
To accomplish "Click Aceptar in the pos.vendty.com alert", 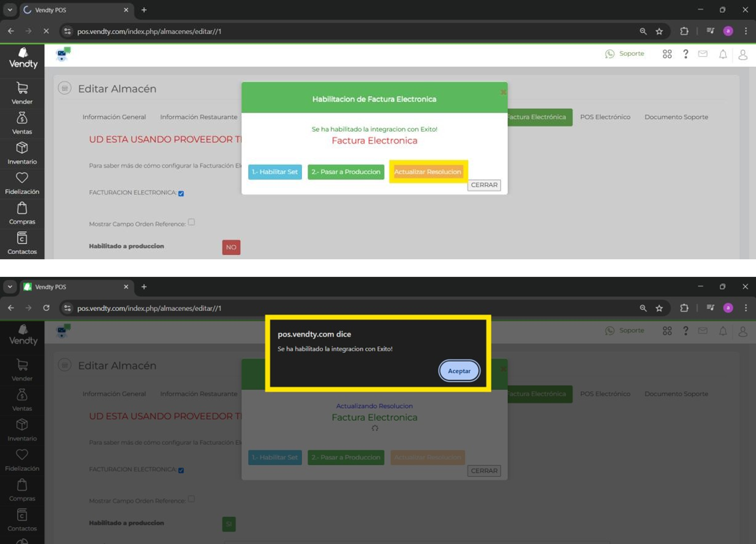I will [x=459, y=371].
